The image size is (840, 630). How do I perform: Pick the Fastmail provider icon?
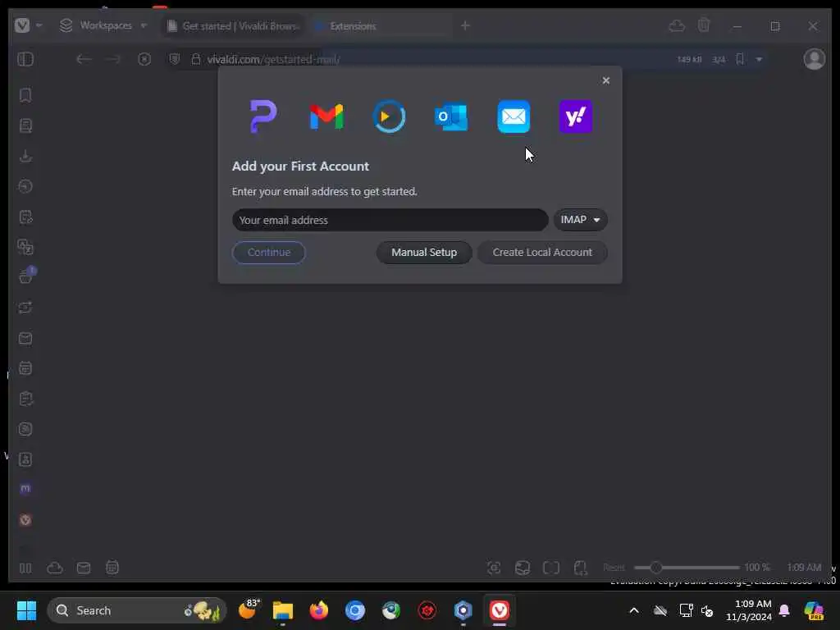click(x=389, y=116)
